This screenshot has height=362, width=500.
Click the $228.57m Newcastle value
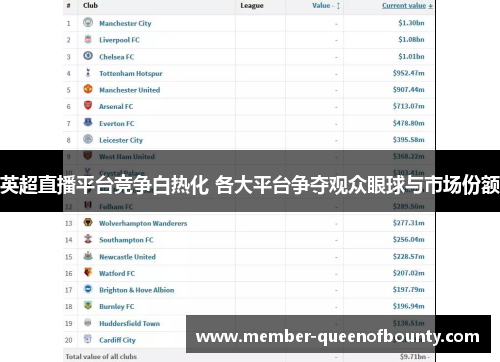tap(409, 256)
